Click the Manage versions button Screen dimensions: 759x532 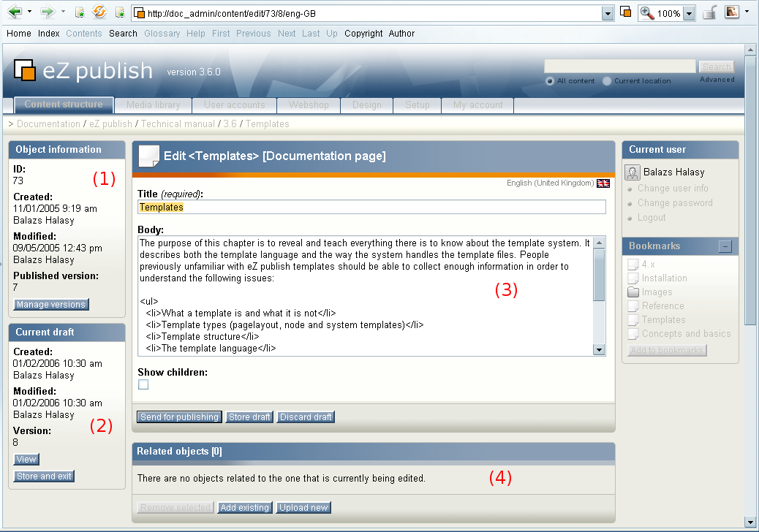point(51,305)
